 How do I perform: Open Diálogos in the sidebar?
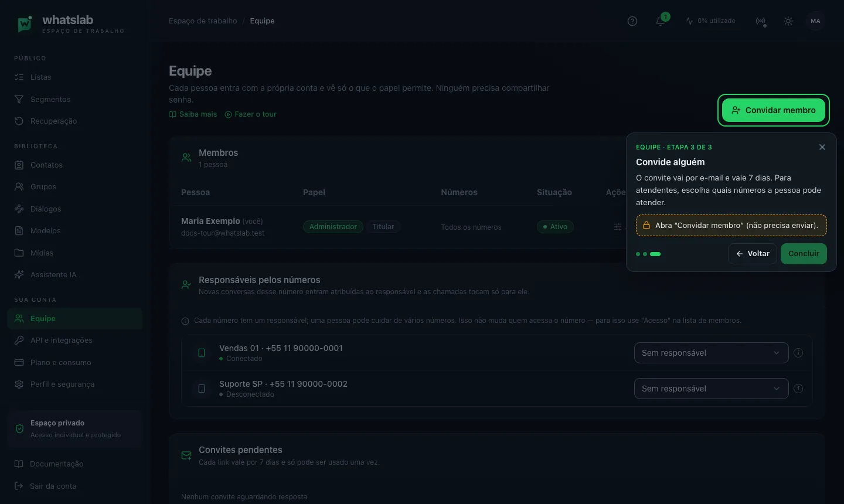(x=74, y=209)
